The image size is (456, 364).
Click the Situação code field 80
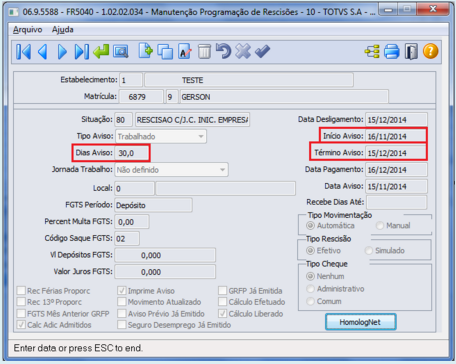point(123,120)
